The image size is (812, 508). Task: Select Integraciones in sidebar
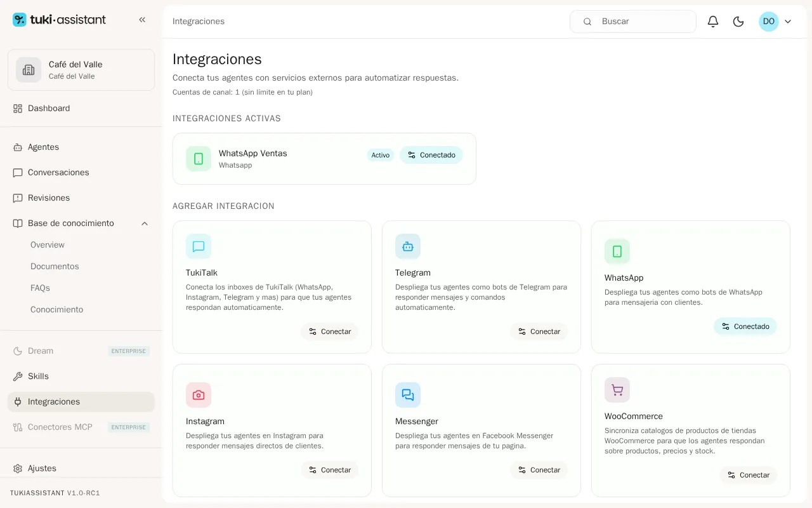[x=81, y=402]
